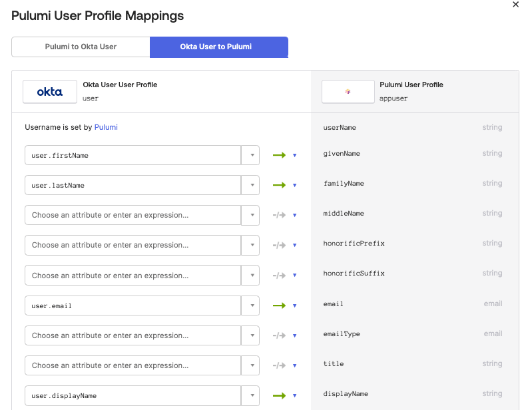
Task: Click the green arrow for givenName mapping
Action: tap(279, 155)
